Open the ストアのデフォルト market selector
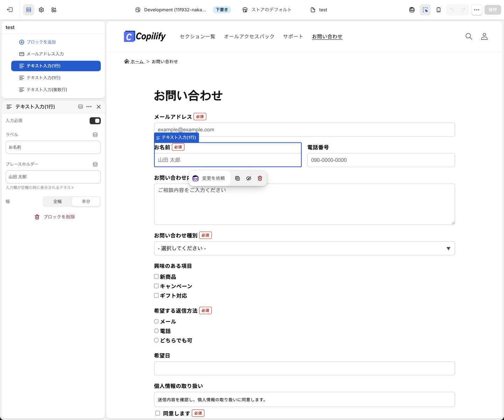This screenshot has width=504, height=420. click(267, 10)
